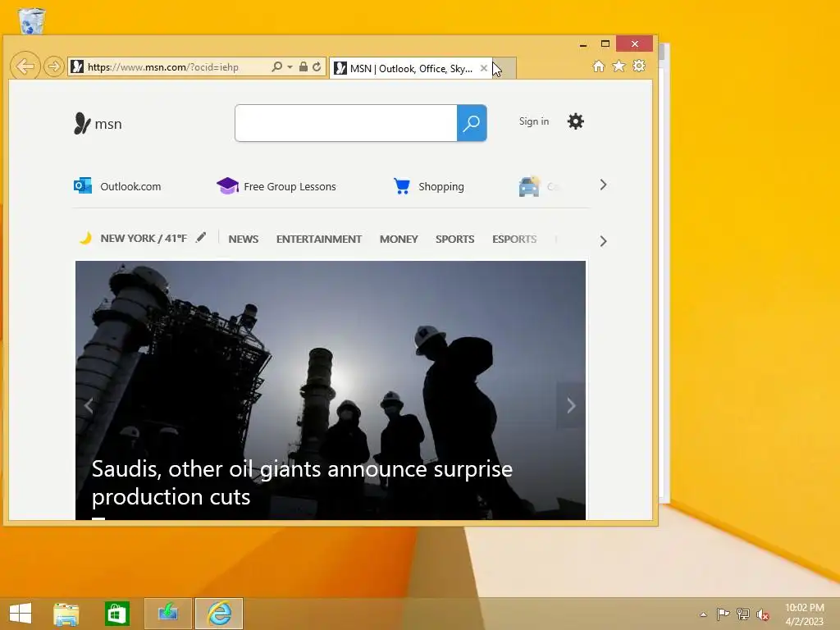Open a new tab next to MSN tab
This screenshot has width=840, height=630.
click(504, 69)
